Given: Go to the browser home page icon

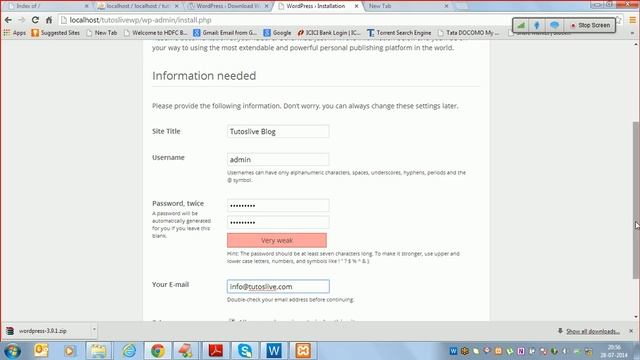Looking at the screenshot, I should tap(49, 20).
